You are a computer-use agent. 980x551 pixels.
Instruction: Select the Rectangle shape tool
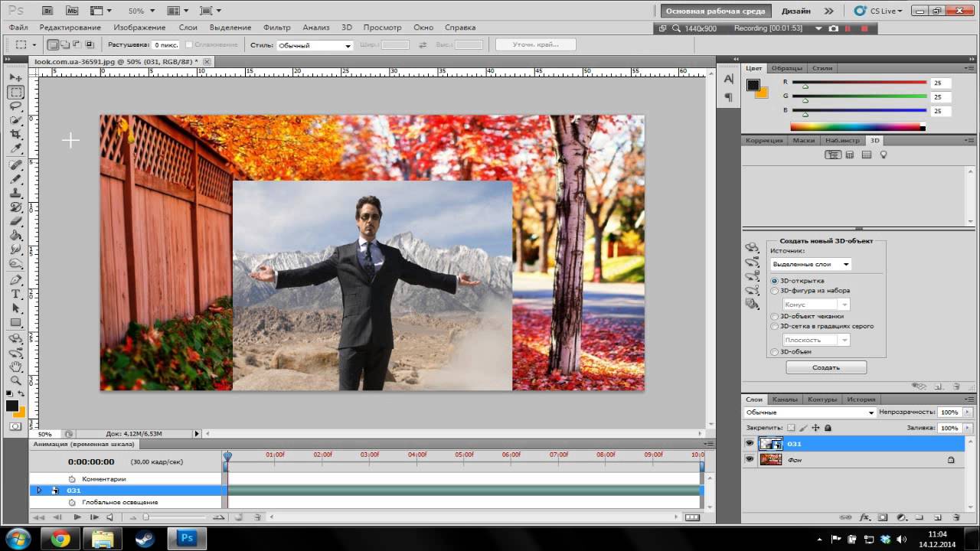(15, 321)
